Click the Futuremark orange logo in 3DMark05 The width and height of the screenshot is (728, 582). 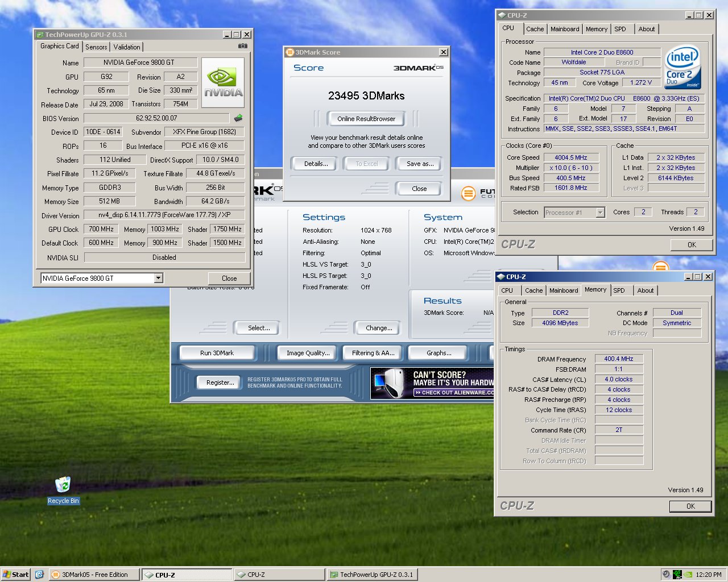pos(468,193)
